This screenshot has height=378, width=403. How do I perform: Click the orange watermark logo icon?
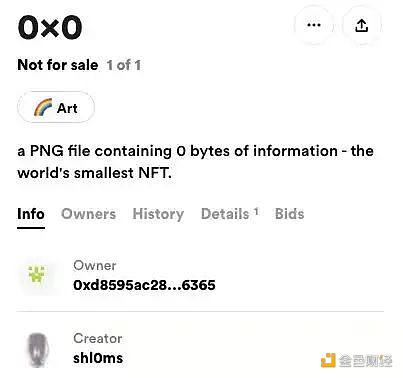click(x=328, y=360)
